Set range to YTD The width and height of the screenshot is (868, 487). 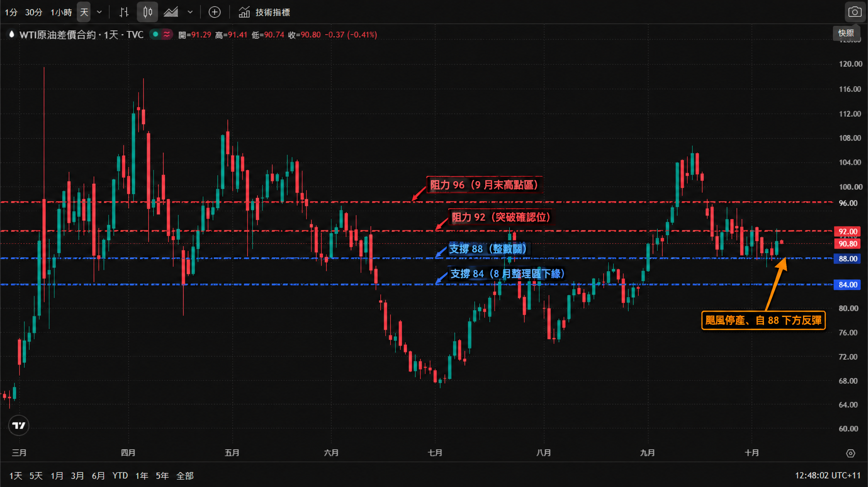pyautogui.click(x=120, y=476)
